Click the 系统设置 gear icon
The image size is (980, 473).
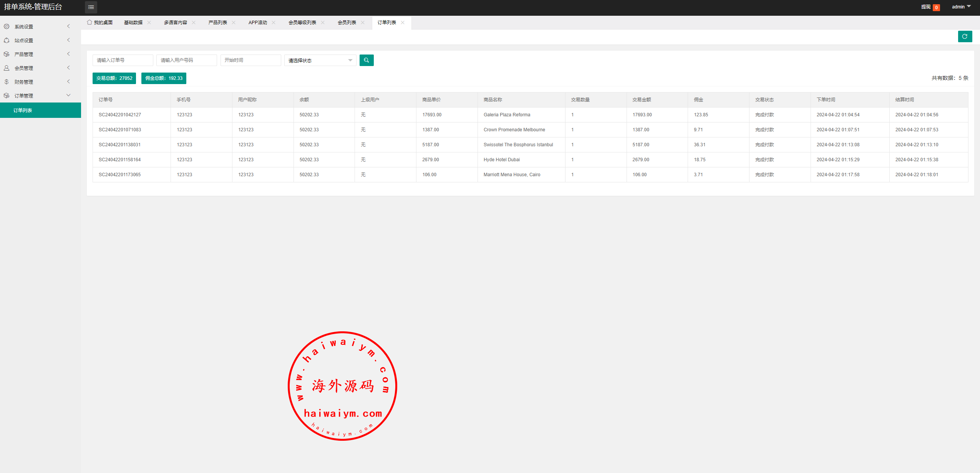[x=7, y=26]
